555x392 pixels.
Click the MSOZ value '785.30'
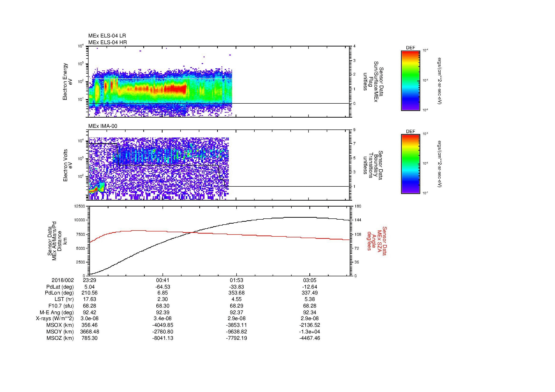tap(89, 338)
